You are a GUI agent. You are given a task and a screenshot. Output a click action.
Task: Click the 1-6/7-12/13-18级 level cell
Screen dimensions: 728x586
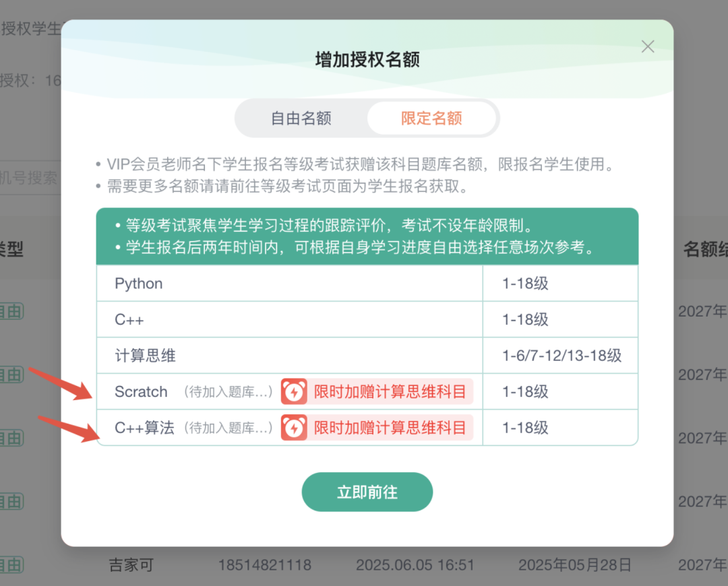tap(562, 356)
